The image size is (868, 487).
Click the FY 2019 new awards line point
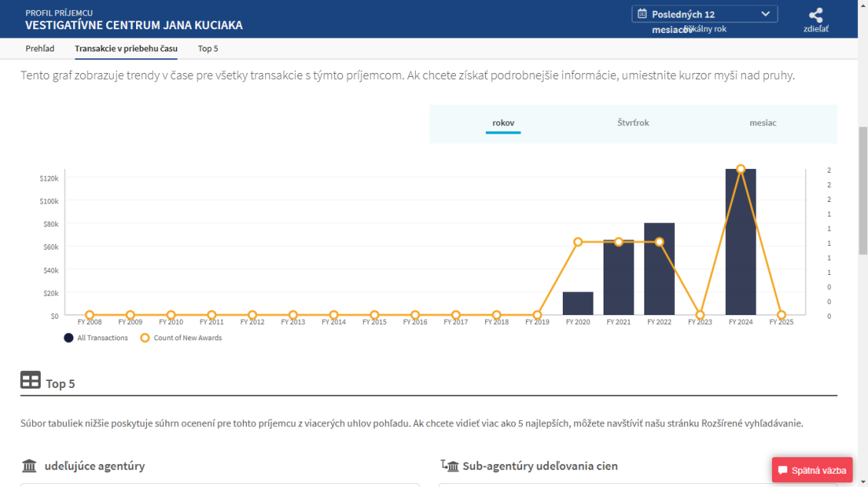537,315
